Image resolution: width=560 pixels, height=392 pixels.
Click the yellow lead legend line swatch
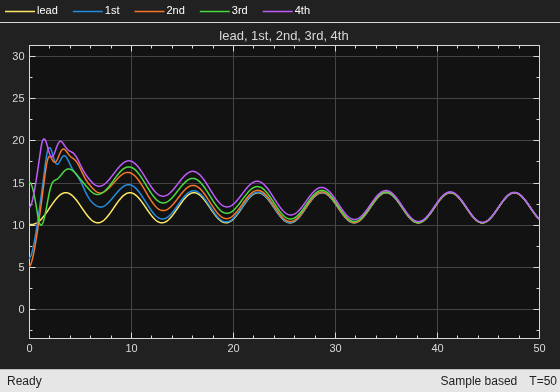point(20,12)
